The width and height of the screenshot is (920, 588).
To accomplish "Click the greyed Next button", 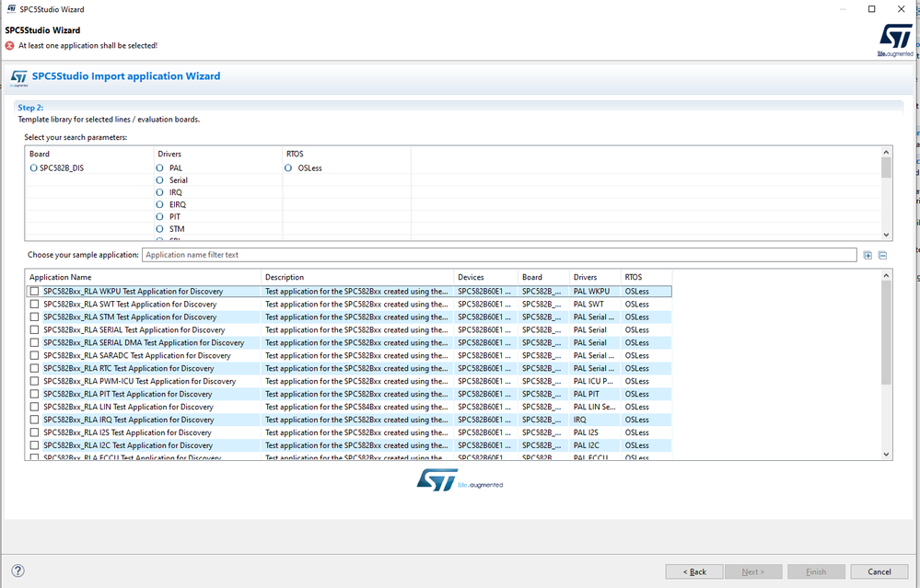I will click(753, 571).
